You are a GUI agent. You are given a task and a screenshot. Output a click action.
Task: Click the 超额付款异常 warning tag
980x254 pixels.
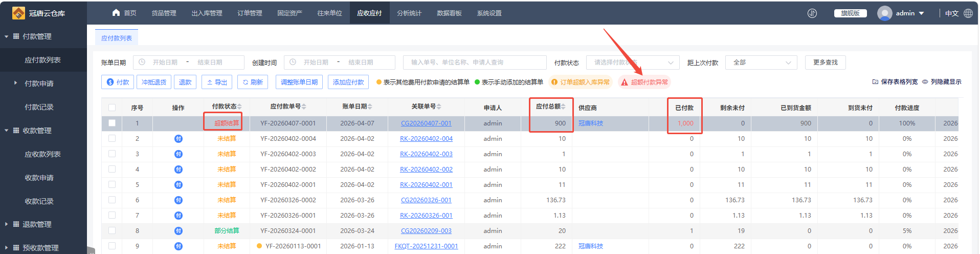(644, 82)
